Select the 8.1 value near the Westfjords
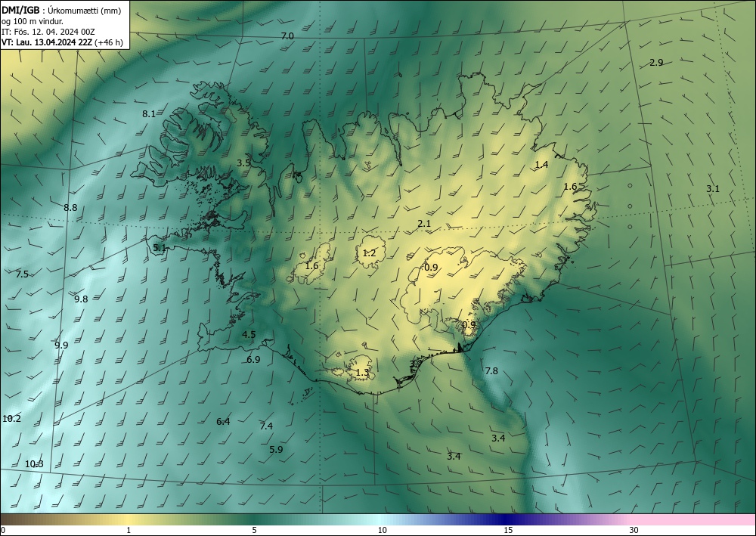 click(148, 114)
